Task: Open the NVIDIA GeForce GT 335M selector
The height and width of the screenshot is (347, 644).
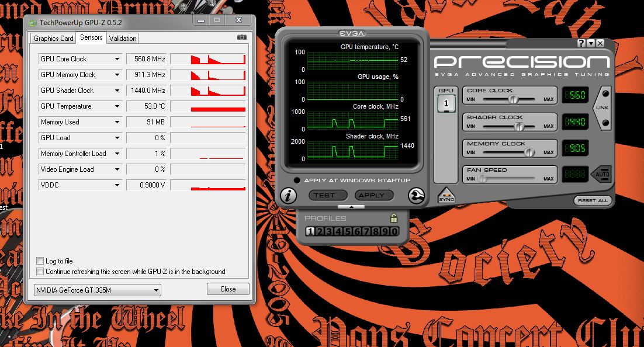Action: pos(98,290)
